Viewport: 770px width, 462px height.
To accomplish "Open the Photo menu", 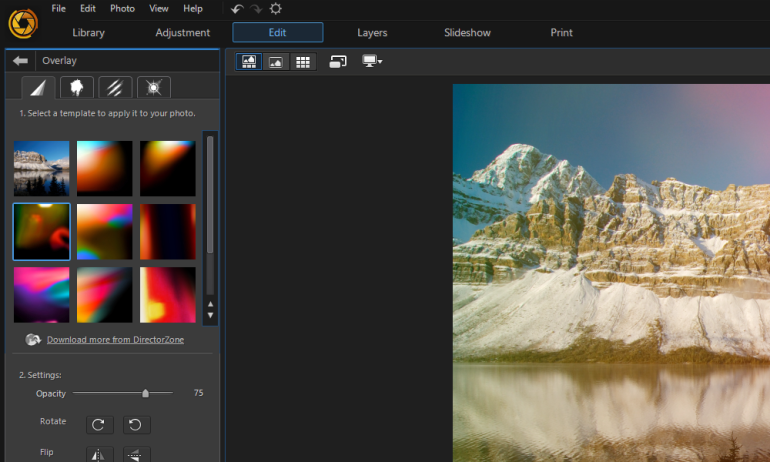I will [x=122, y=8].
